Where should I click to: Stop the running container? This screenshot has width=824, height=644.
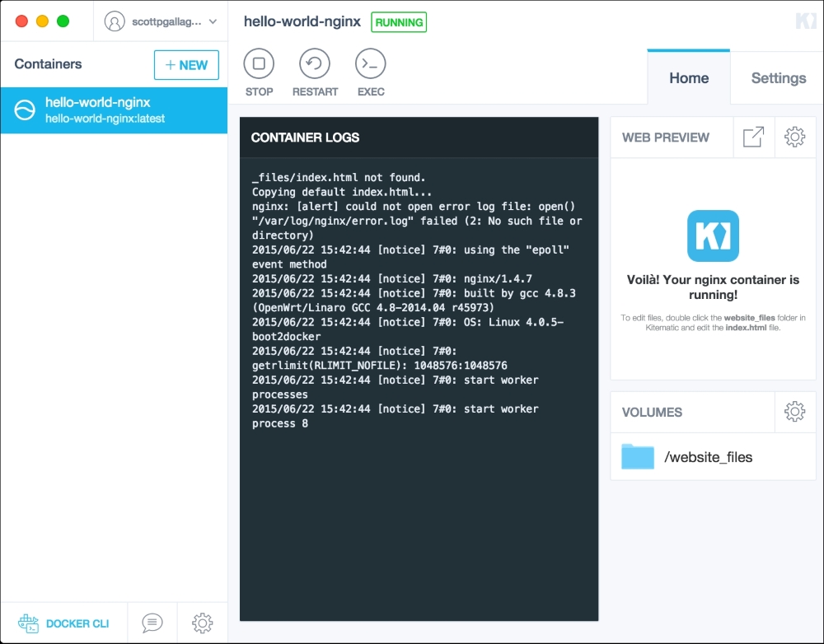(x=259, y=63)
